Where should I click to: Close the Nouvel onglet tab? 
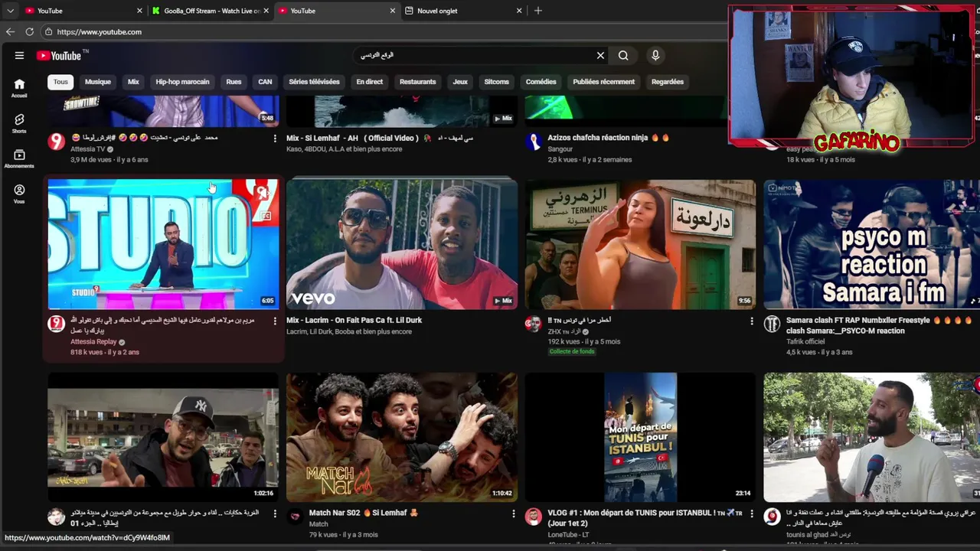519,11
